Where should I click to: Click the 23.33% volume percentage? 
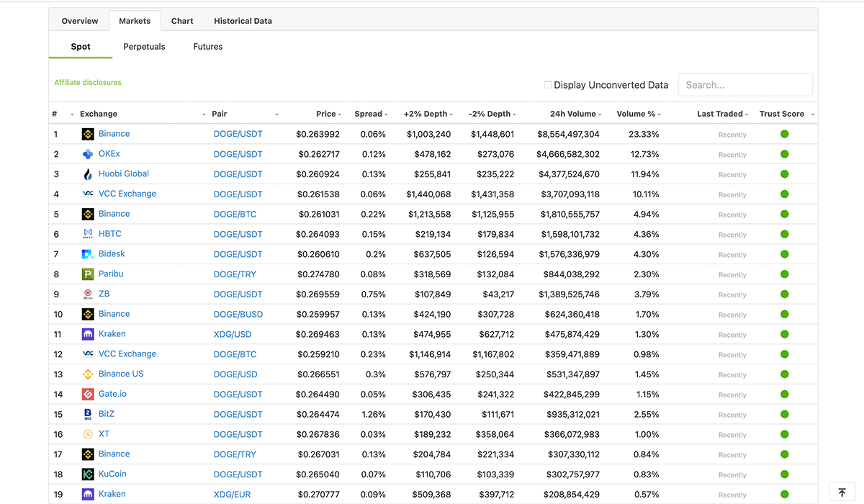click(644, 134)
